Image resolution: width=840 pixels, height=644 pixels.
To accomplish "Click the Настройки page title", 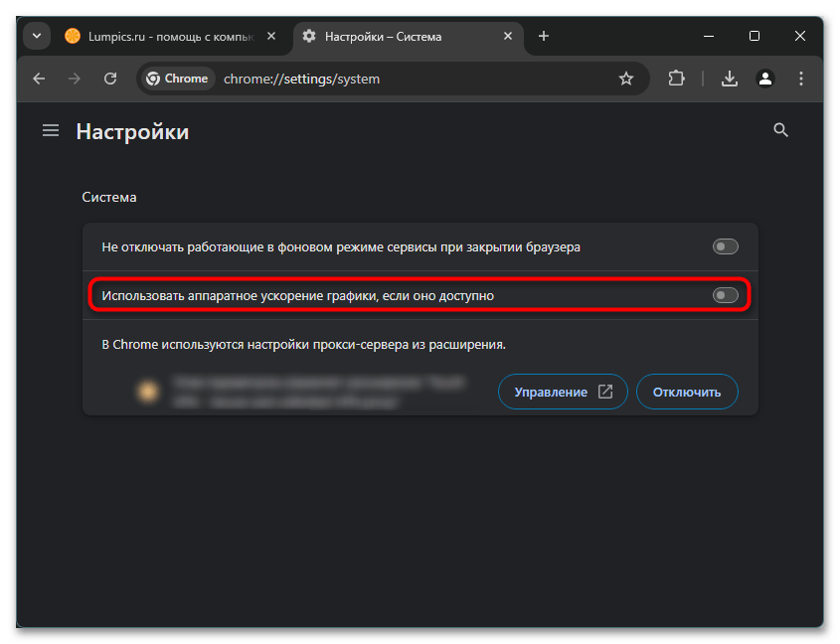I will tap(132, 132).
